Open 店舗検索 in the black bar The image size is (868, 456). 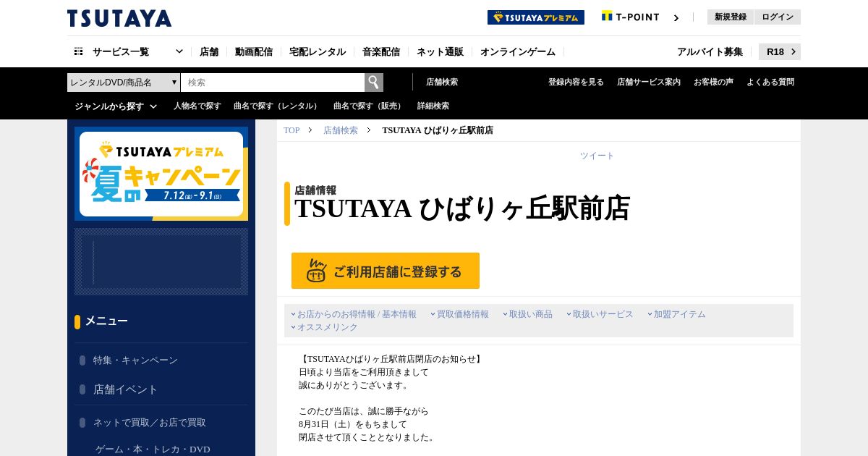pyautogui.click(x=442, y=82)
